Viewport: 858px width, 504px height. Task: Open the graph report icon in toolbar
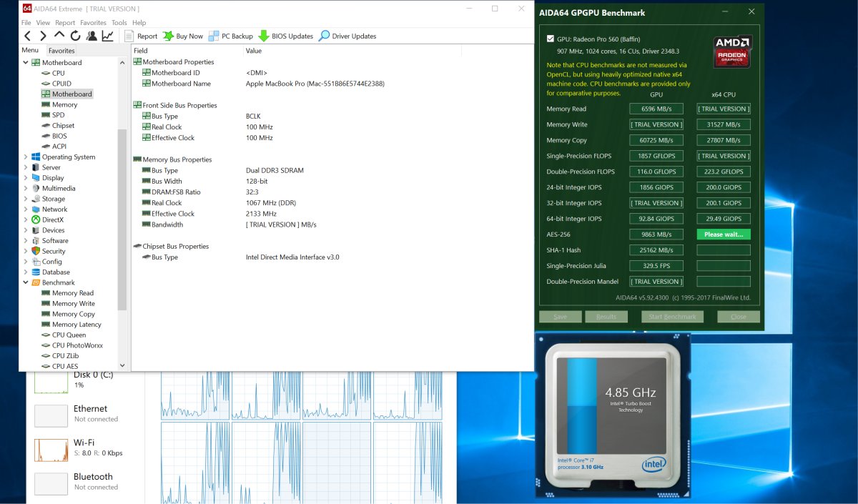(x=107, y=36)
